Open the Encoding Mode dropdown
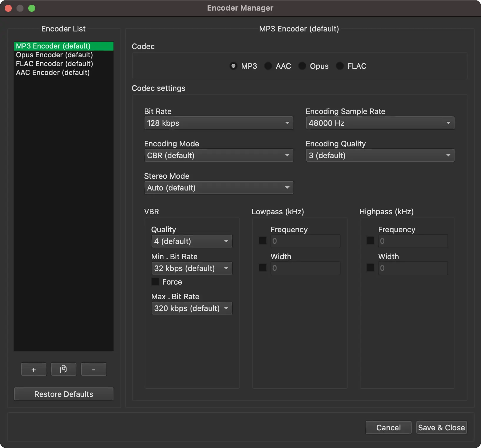481x448 pixels. click(218, 155)
